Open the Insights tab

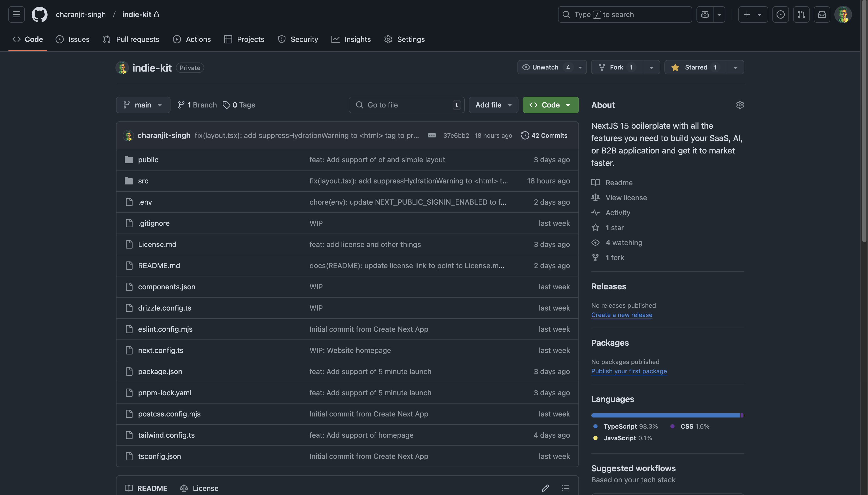pyautogui.click(x=351, y=40)
